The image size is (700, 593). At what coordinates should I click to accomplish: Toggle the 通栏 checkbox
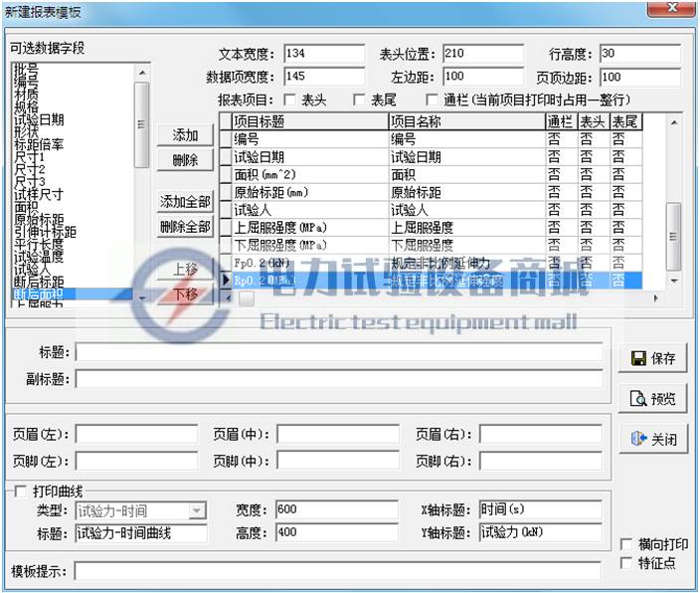coord(432,99)
